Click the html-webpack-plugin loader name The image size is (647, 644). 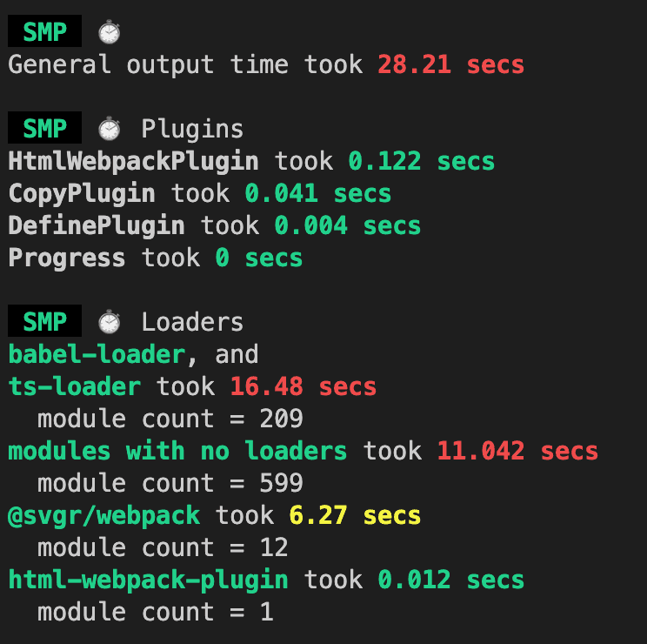[148, 580]
